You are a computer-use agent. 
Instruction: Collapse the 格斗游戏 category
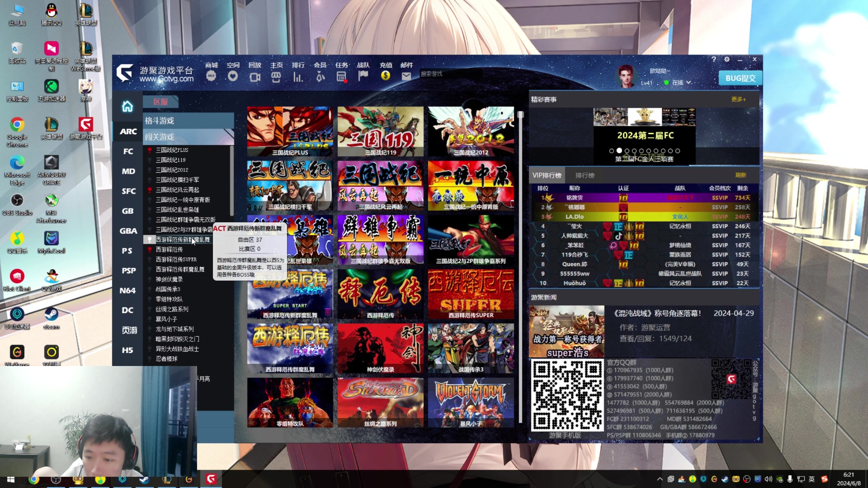(189, 121)
